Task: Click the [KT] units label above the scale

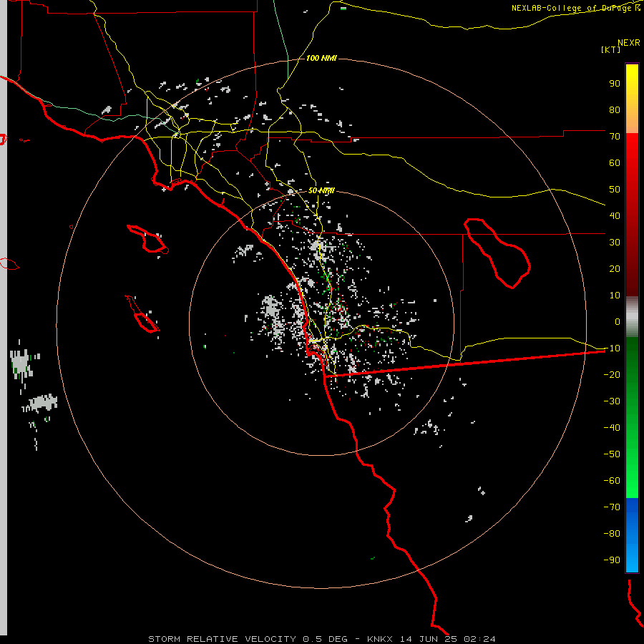Action: click(x=611, y=49)
